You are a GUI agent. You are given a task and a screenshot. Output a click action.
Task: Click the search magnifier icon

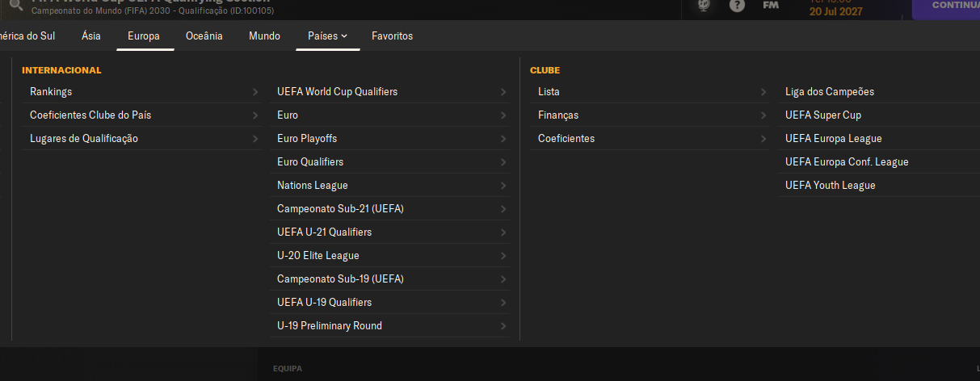click(x=15, y=5)
